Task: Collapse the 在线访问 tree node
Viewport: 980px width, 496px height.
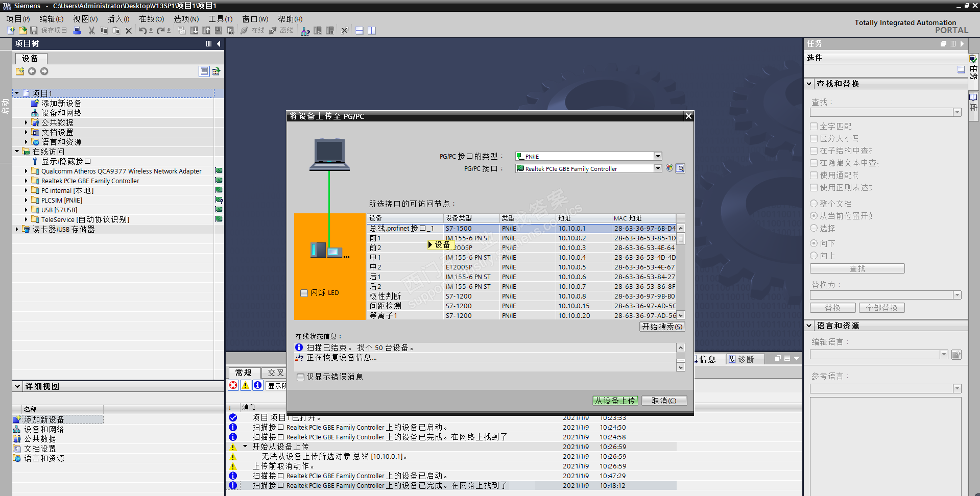Action: 17,152
